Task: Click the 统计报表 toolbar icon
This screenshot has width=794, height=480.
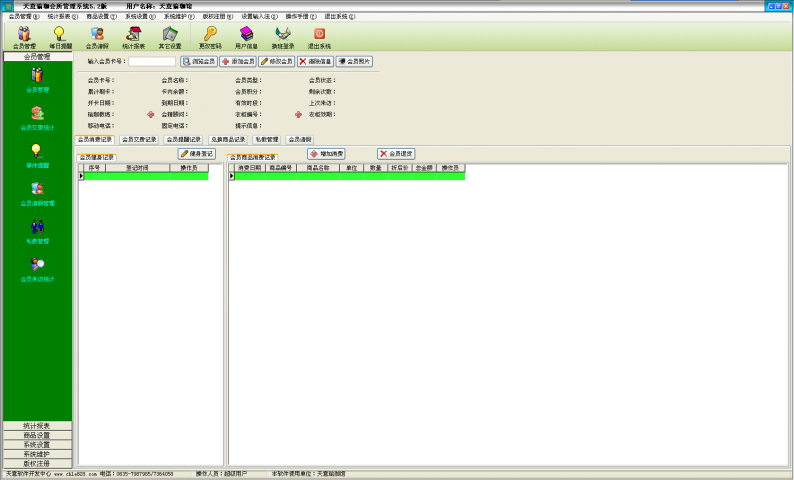Action: (133, 37)
